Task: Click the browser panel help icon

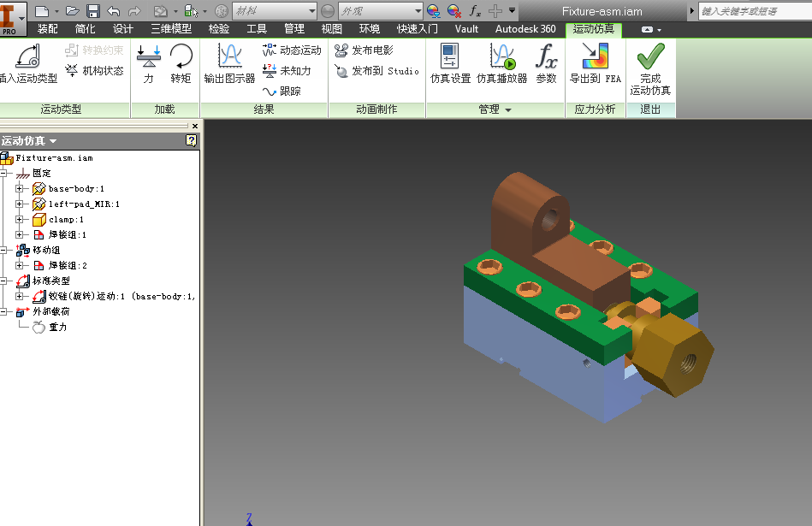Action: coord(191,140)
